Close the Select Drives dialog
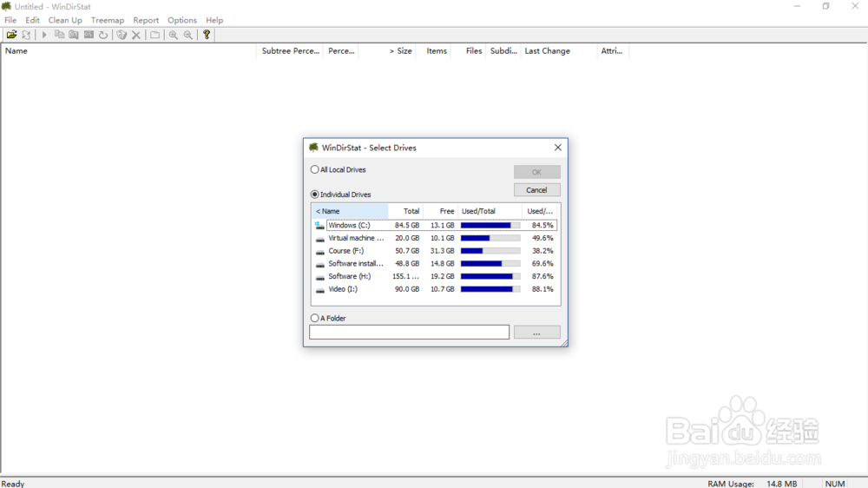 point(558,148)
